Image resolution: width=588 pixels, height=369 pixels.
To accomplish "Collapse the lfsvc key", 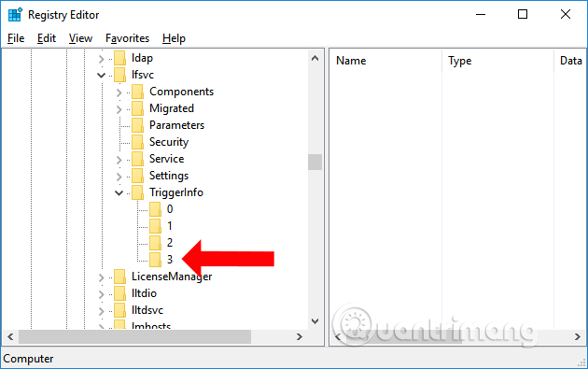I will click(x=101, y=75).
